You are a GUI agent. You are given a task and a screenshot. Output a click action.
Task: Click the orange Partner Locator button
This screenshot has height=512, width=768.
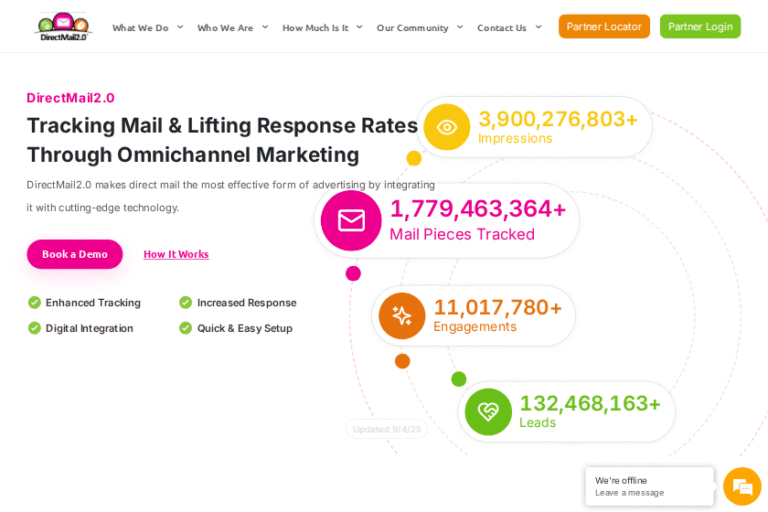click(604, 27)
